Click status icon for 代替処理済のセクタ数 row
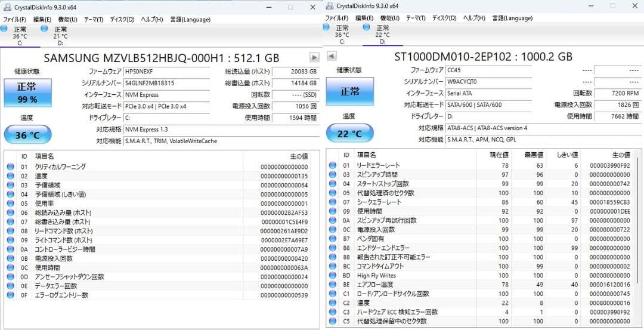Screen dimensions: 644x330 (333, 193)
